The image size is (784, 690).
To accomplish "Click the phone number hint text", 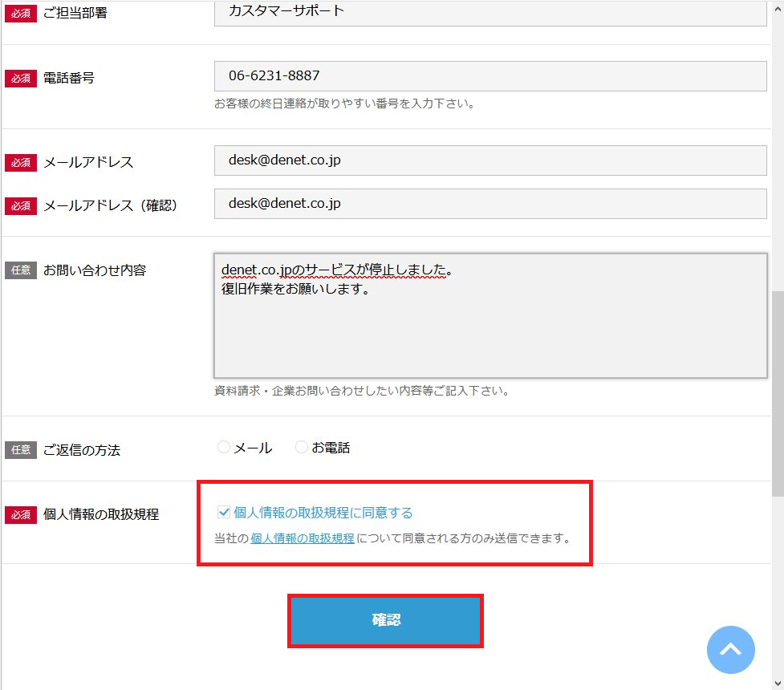I will (x=344, y=103).
